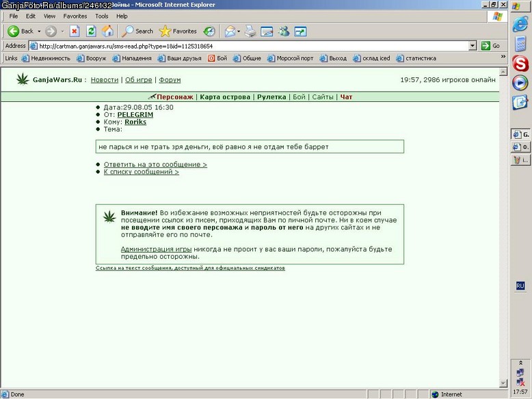532x399 pixels.
Task: Open the Tools menu
Action: point(101,16)
